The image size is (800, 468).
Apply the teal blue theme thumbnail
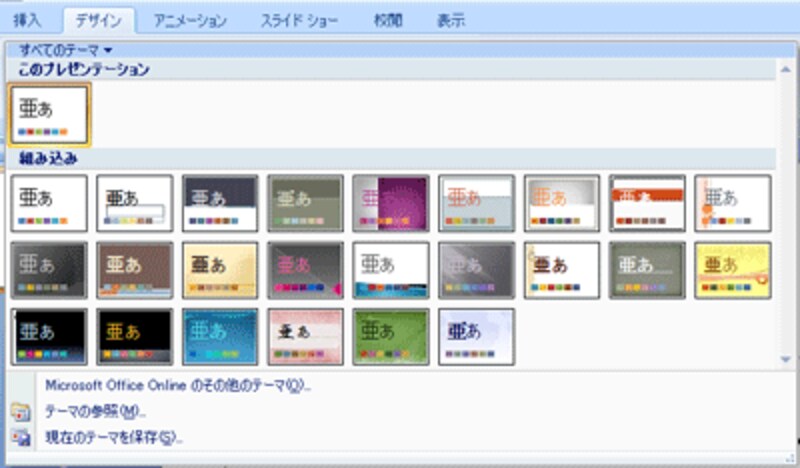click(x=220, y=336)
